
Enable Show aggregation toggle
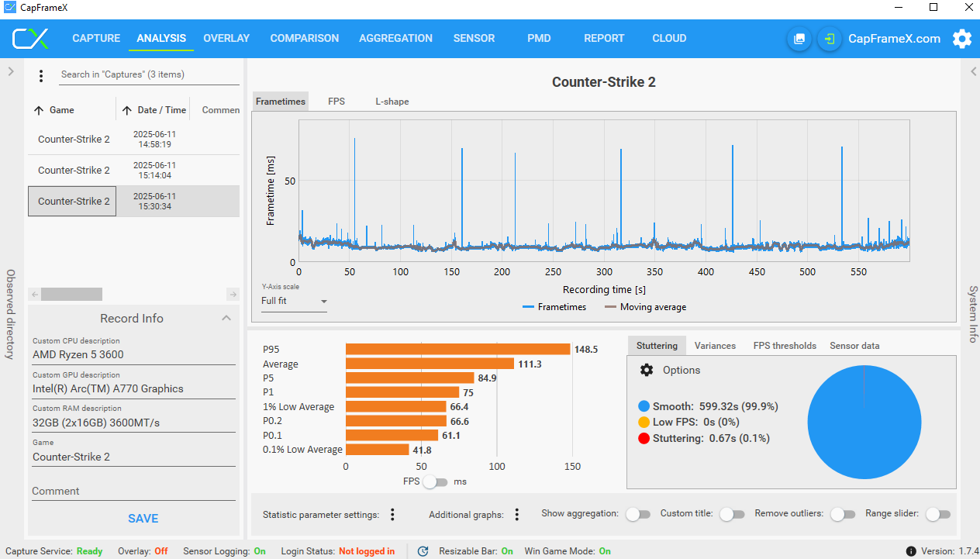click(x=637, y=514)
